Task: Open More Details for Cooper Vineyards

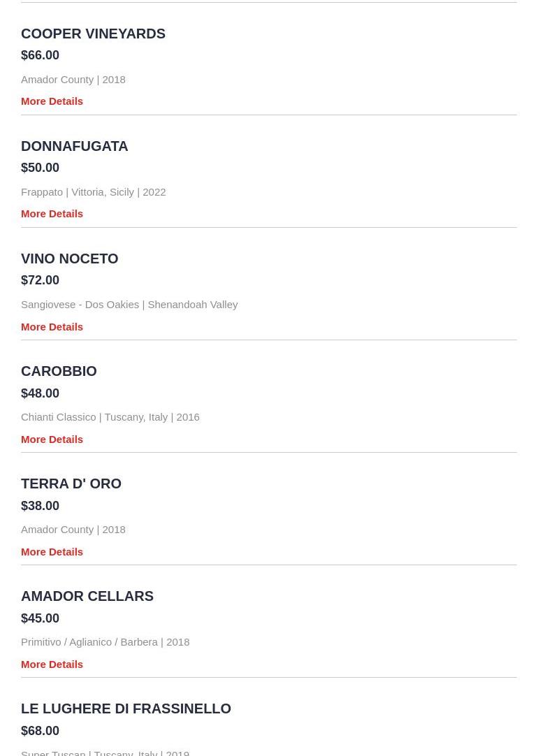Action: (x=52, y=101)
